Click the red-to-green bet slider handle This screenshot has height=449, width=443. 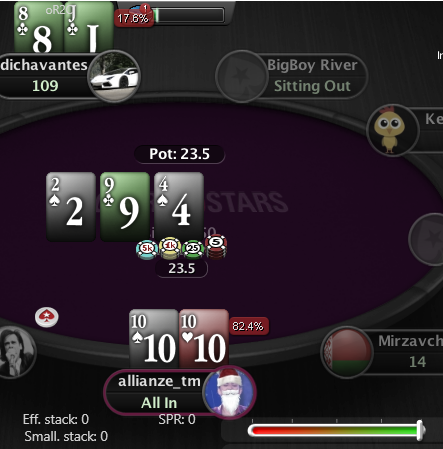click(x=420, y=430)
